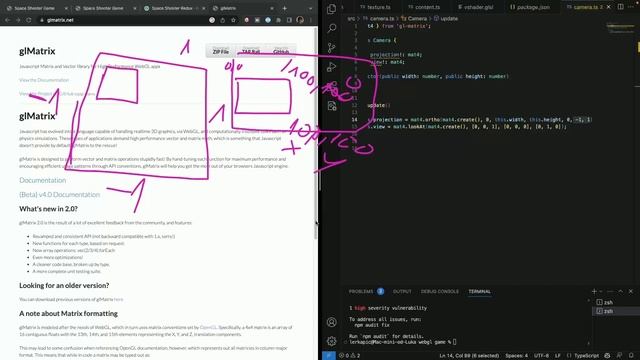Open the VS Code Explorer view
This screenshot has width=640, height=360.
[x=331, y=9]
